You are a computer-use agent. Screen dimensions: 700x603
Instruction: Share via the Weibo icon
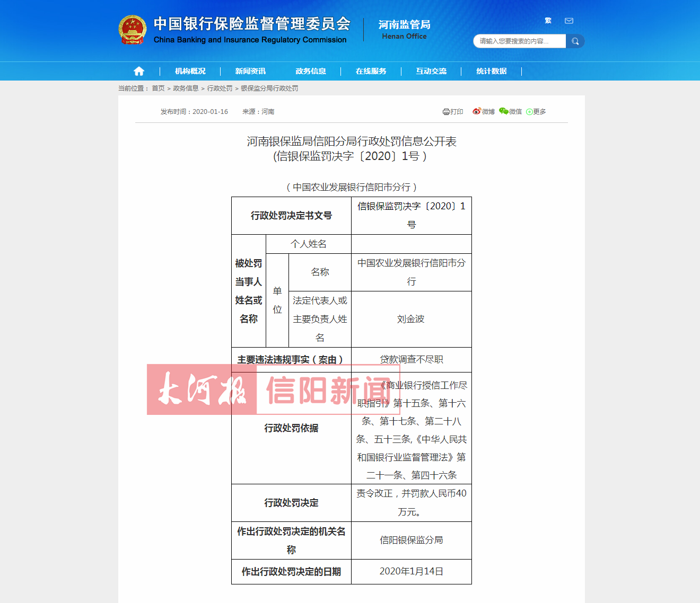click(x=477, y=111)
